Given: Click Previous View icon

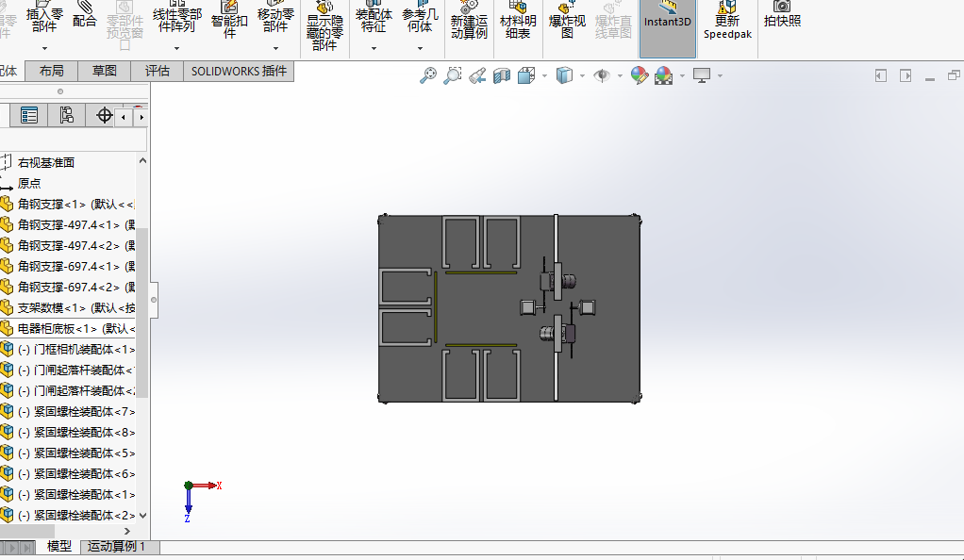Looking at the screenshot, I should click(x=477, y=75).
